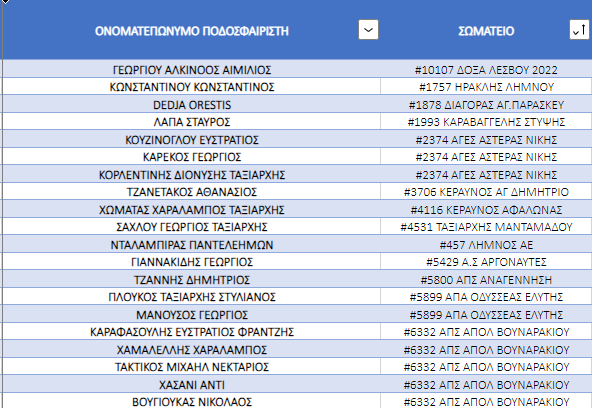Select cell ΜΑΝΟΥΣΟΣ ΓΕΩΡΓΙΟΣ
The image size is (592, 408).
[191, 314]
